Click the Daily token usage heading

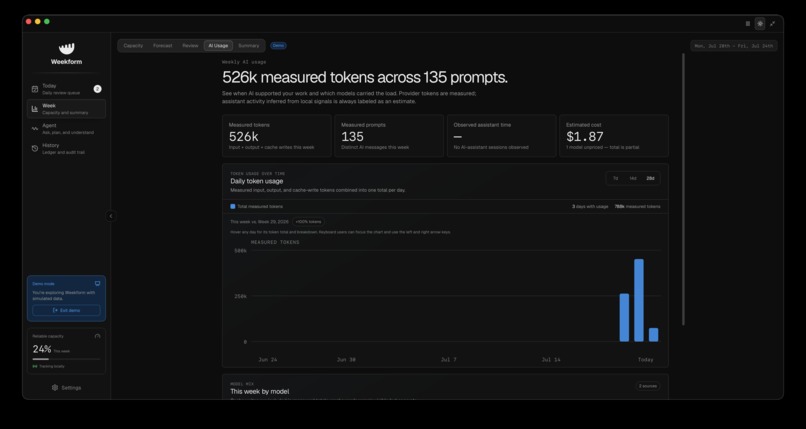pos(257,181)
